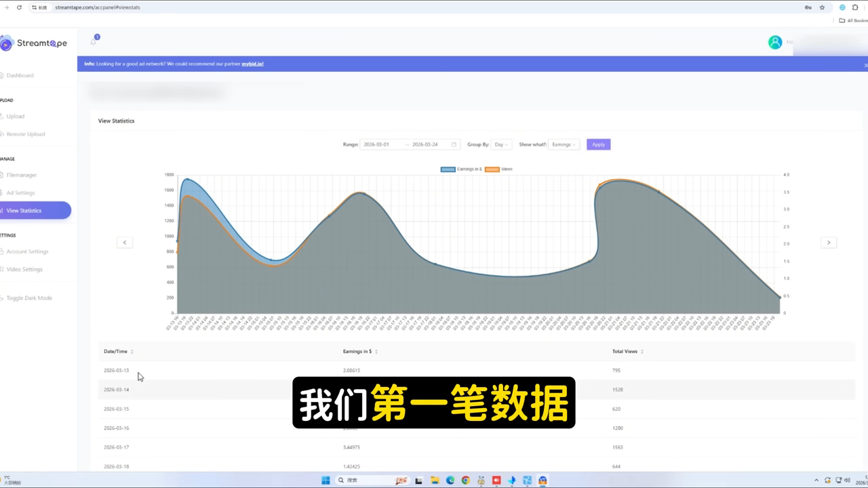Open the notification bell
This screenshot has height=488, width=868.
pyautogui.click(x=94, y=42)
